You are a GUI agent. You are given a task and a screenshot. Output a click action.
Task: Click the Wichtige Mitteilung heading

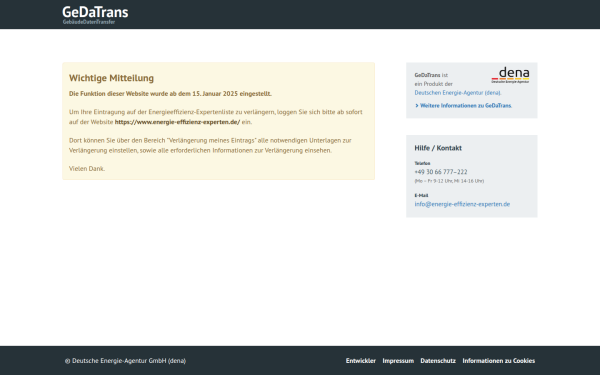111,78
